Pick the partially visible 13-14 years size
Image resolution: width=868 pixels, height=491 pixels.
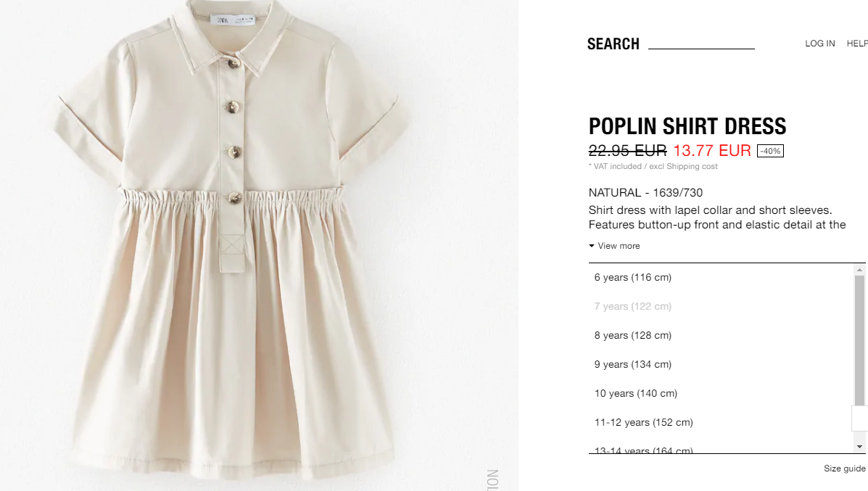pos(643,450)
